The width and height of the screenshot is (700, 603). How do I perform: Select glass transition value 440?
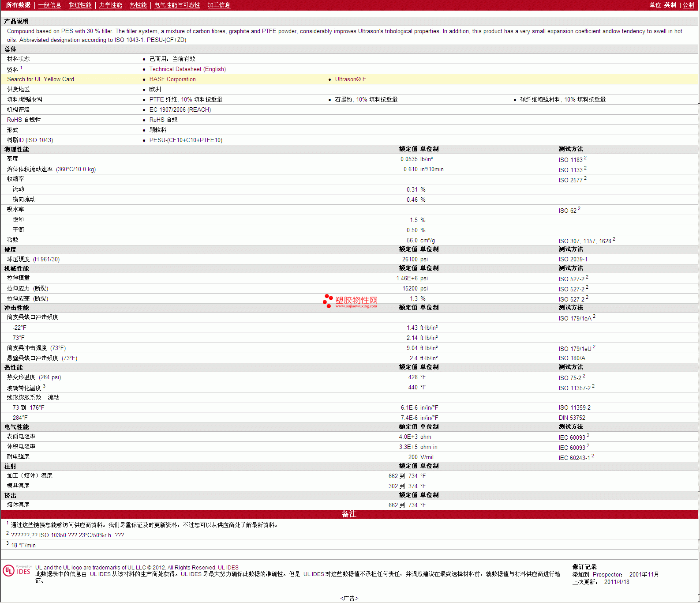[413, 388]
